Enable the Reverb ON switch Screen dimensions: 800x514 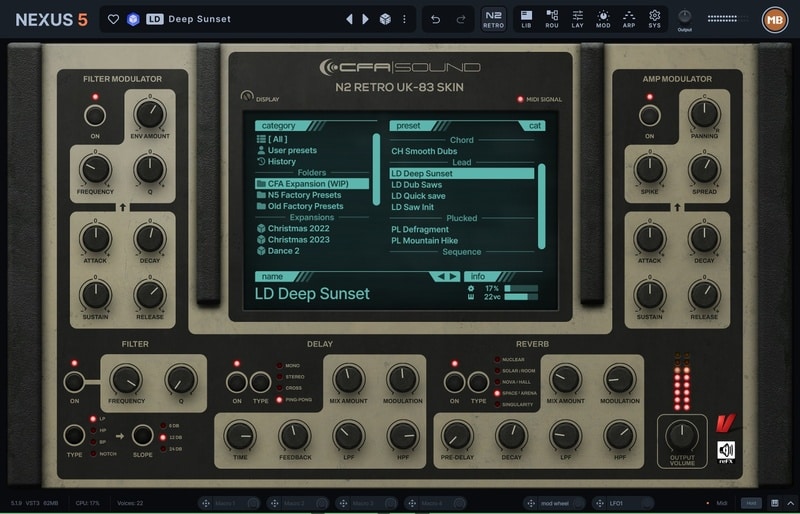454,381
